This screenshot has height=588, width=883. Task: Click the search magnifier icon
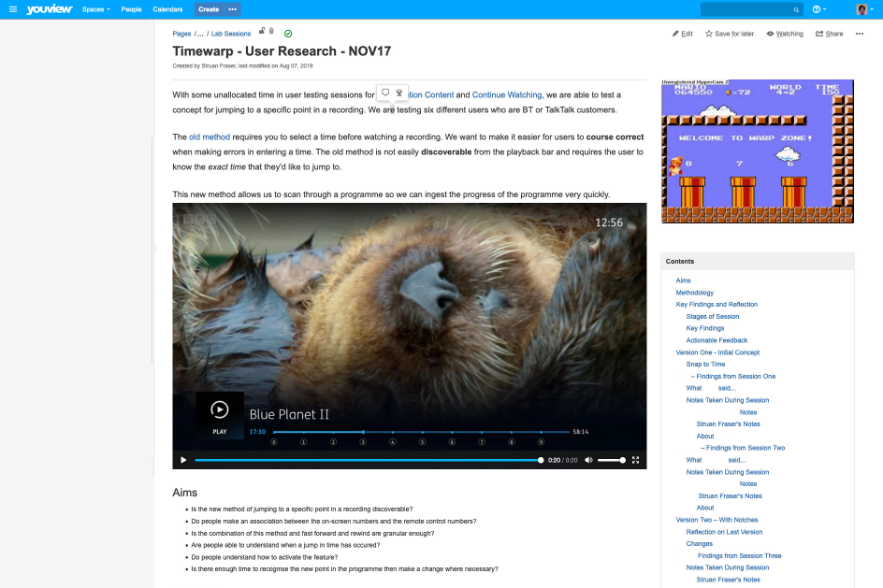click(x=797, y=9)
